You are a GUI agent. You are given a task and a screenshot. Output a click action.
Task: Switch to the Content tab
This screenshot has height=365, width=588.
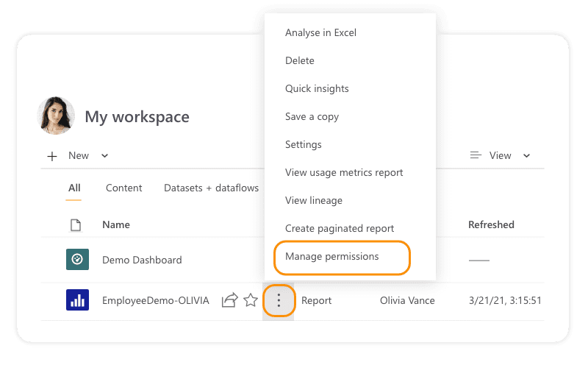tap(123, 188)
